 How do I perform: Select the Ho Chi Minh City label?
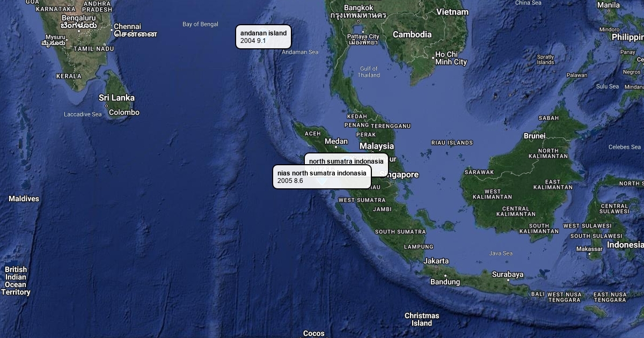click(451, 58)
